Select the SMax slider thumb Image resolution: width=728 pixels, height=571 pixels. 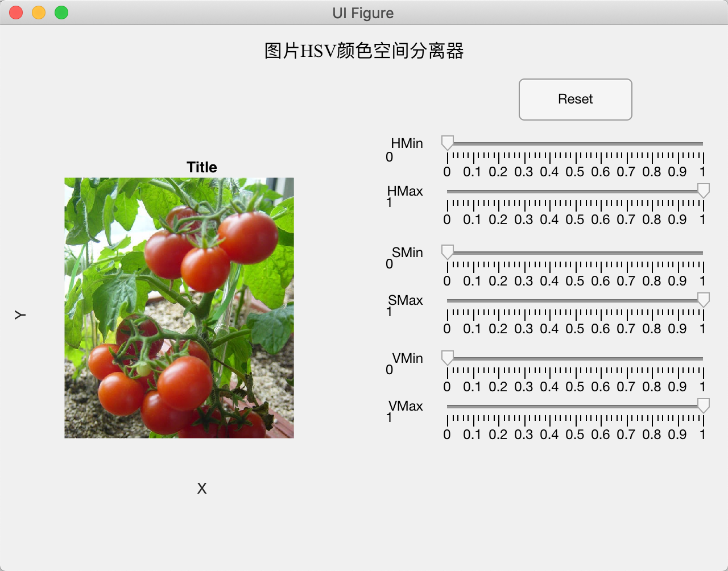click(703, 300)
